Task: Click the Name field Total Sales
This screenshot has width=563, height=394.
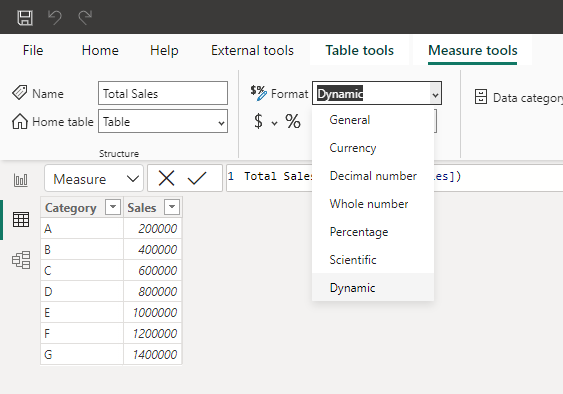Action: pyautogui.click(x=163, y=93)
